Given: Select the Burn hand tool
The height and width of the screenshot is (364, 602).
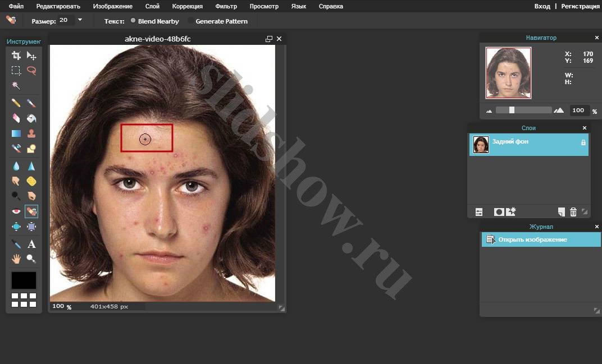Looking at the screenshot, I should (31, 196).
